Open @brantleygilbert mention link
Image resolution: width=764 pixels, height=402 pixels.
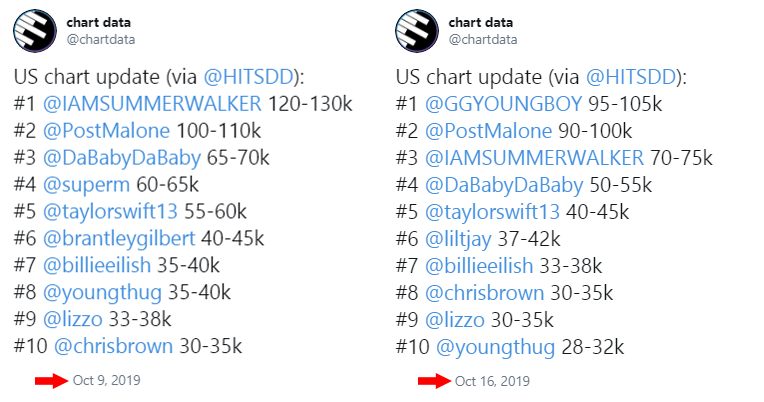point(119,238)
